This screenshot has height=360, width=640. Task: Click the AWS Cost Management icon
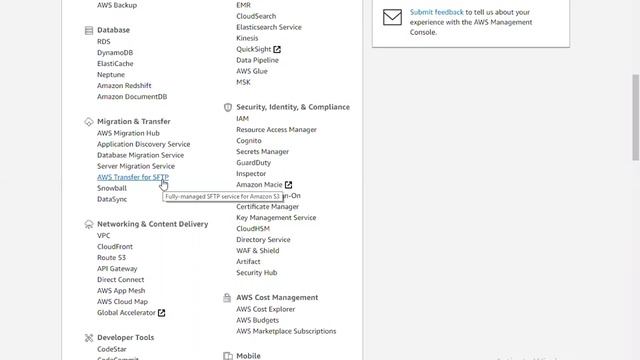click(227, 298)
